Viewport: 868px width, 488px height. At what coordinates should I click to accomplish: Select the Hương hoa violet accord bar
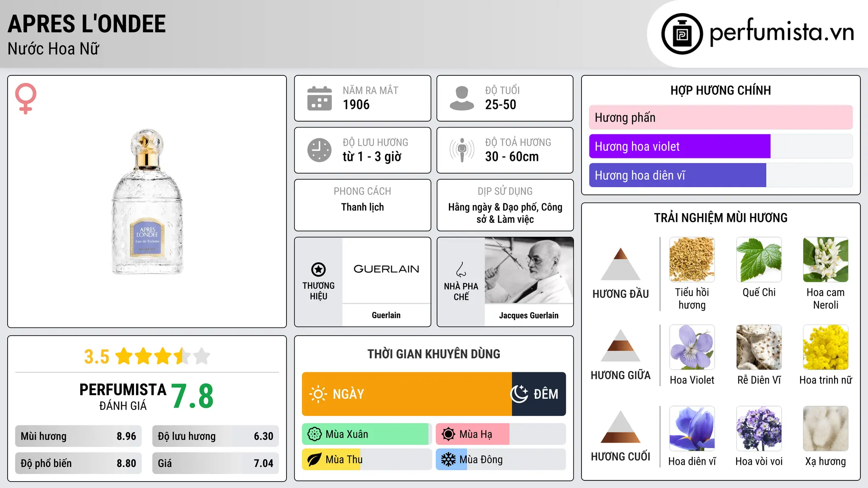721,147
